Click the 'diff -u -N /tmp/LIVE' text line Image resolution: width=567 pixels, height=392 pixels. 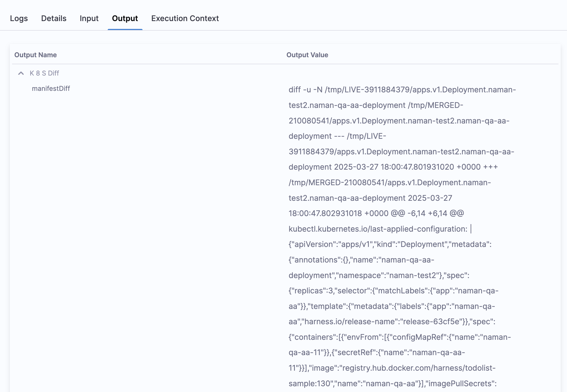point(402,90)
